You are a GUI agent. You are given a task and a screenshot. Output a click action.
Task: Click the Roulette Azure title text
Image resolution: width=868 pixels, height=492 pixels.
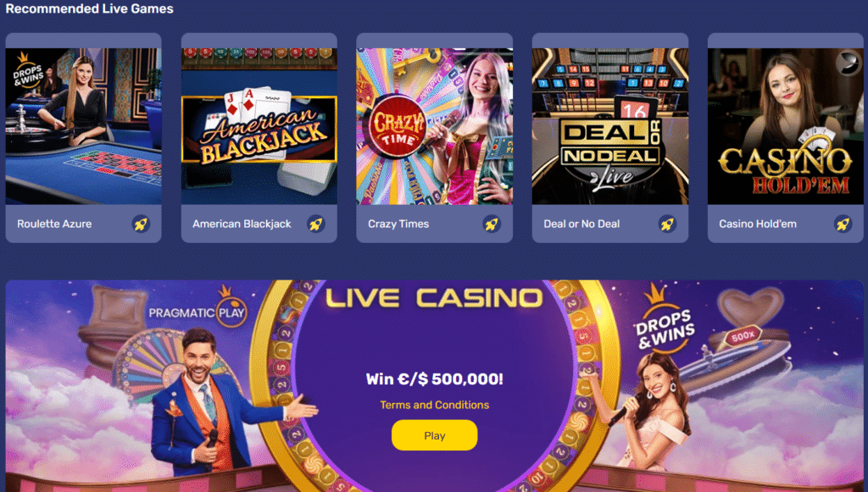pos(54,224)
